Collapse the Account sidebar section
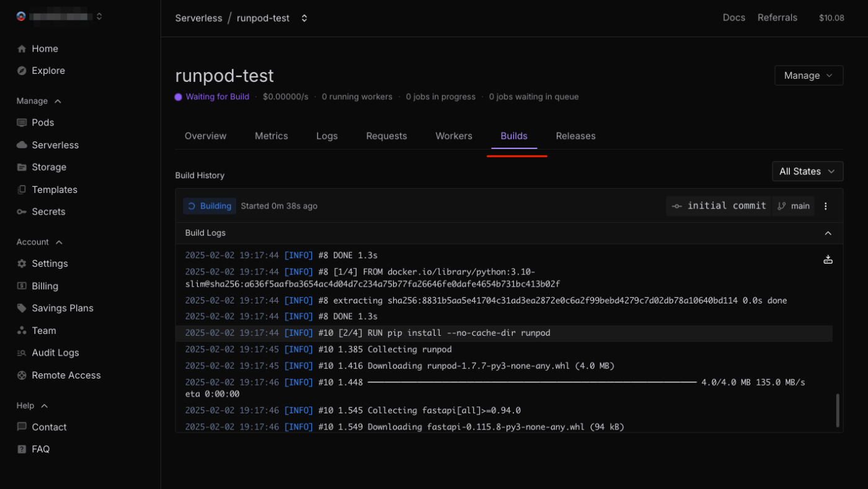 (x=59, y=242)
